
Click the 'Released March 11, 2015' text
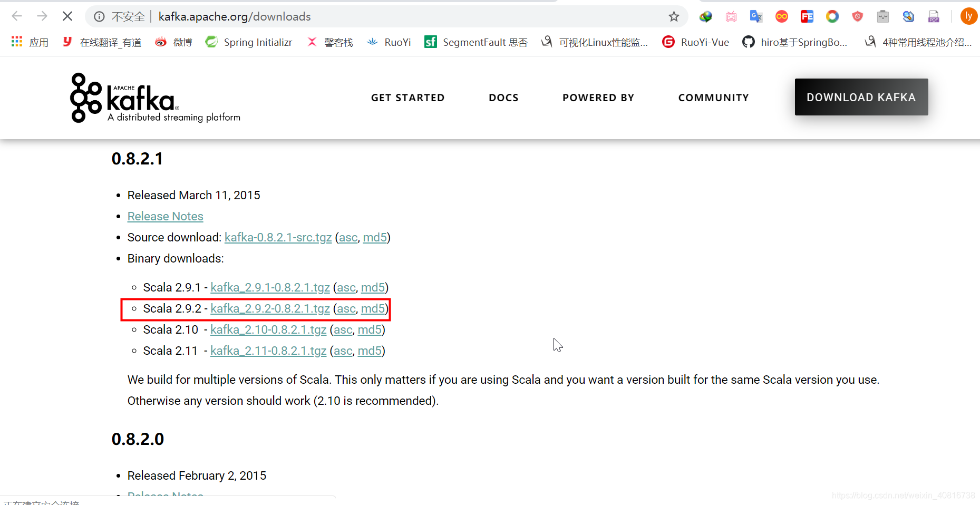click(x=194, y=195)
